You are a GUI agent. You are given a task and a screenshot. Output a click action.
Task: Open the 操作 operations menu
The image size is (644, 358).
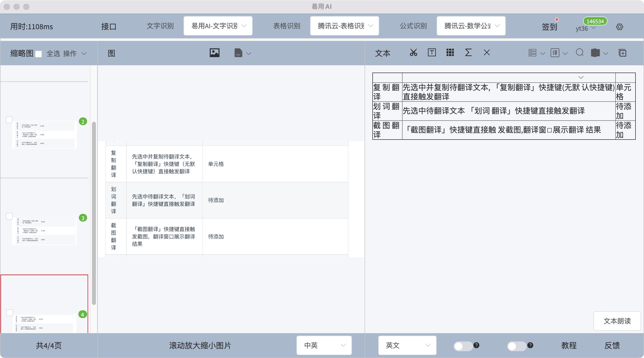(74, 54)
